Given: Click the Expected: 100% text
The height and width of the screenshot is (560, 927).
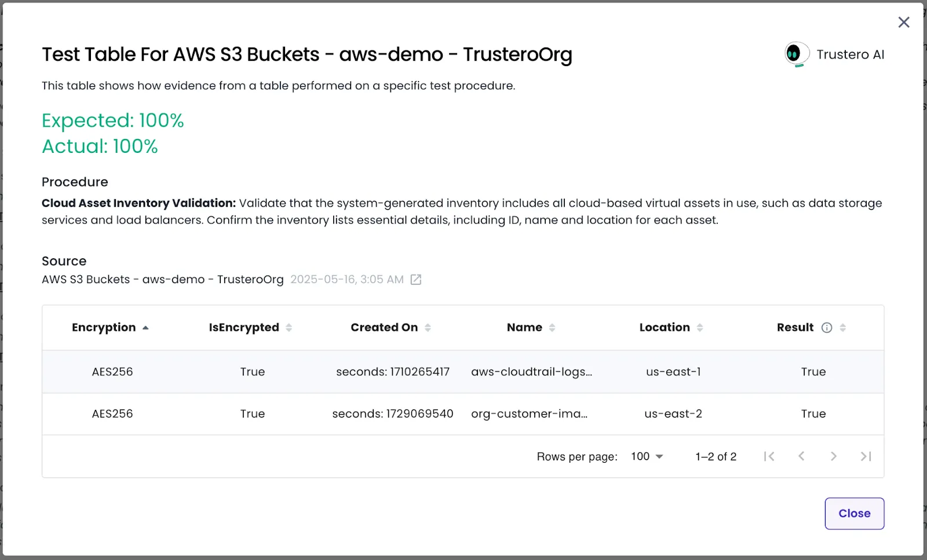Looking at the screenshot, I should 113,120.
